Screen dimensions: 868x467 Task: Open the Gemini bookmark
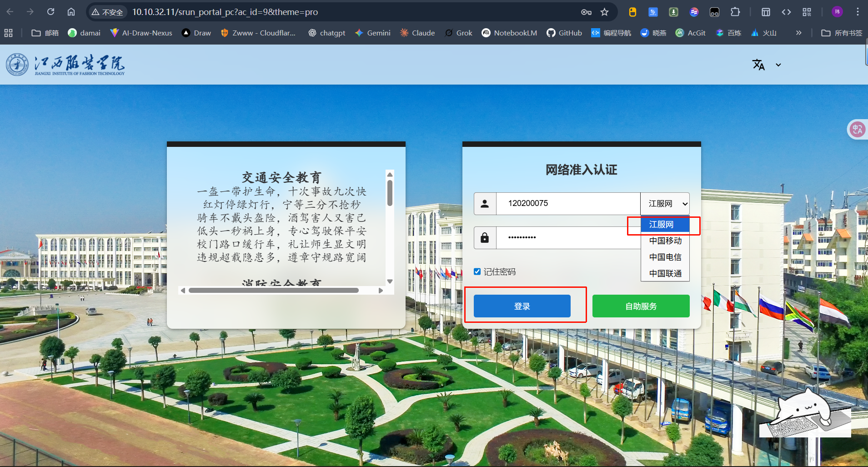point(373,33)
